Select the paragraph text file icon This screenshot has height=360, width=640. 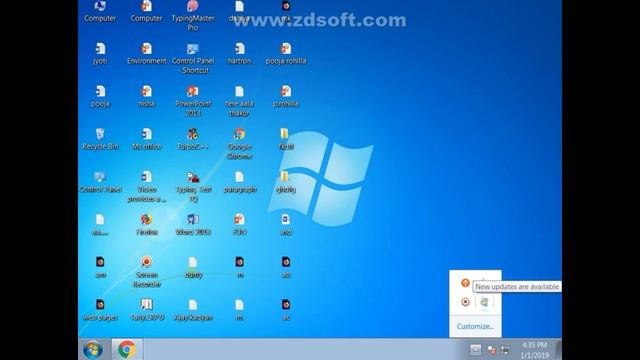pyautogui.click(x=239, y=177)
